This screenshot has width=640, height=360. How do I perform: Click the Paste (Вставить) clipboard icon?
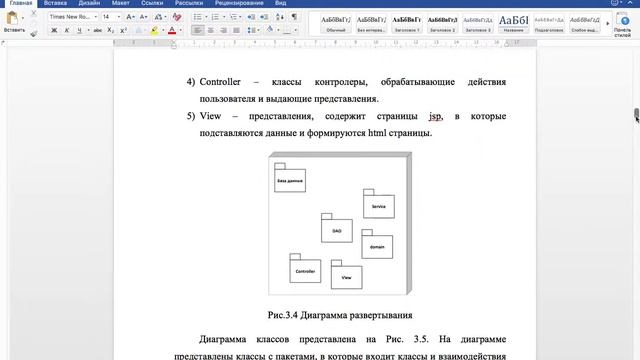[x=12, y=18]
